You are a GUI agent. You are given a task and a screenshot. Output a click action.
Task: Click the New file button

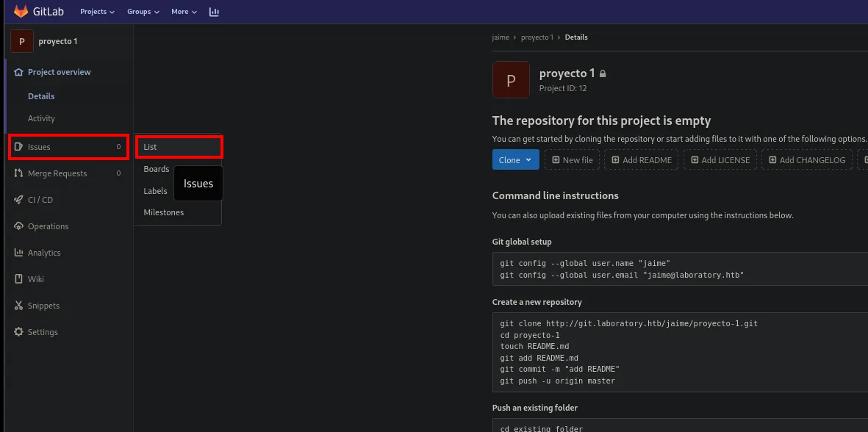click(x=572, y=160)
